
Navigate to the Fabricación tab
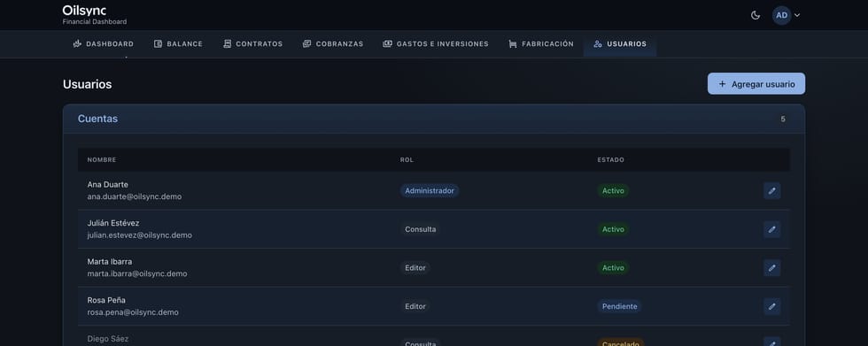(541, 44)
